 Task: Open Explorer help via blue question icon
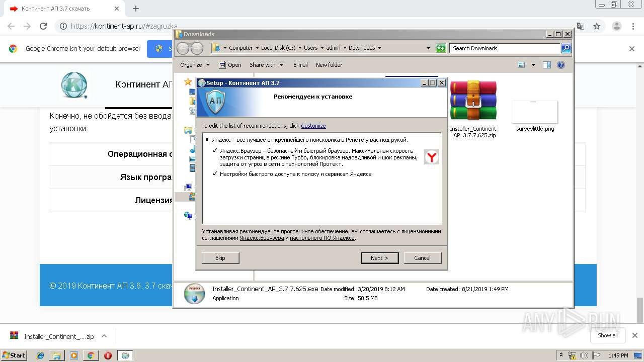[561, 65]
